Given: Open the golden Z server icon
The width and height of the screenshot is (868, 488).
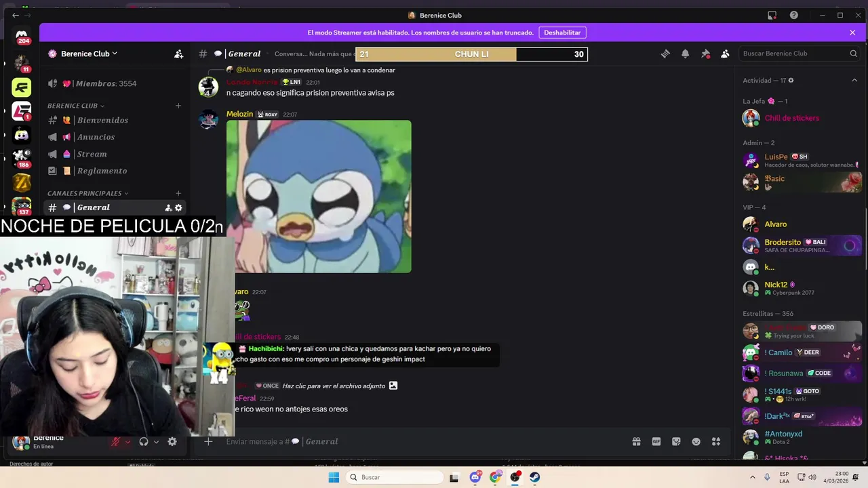Looking at the screenshot, I should pos(22,182).
